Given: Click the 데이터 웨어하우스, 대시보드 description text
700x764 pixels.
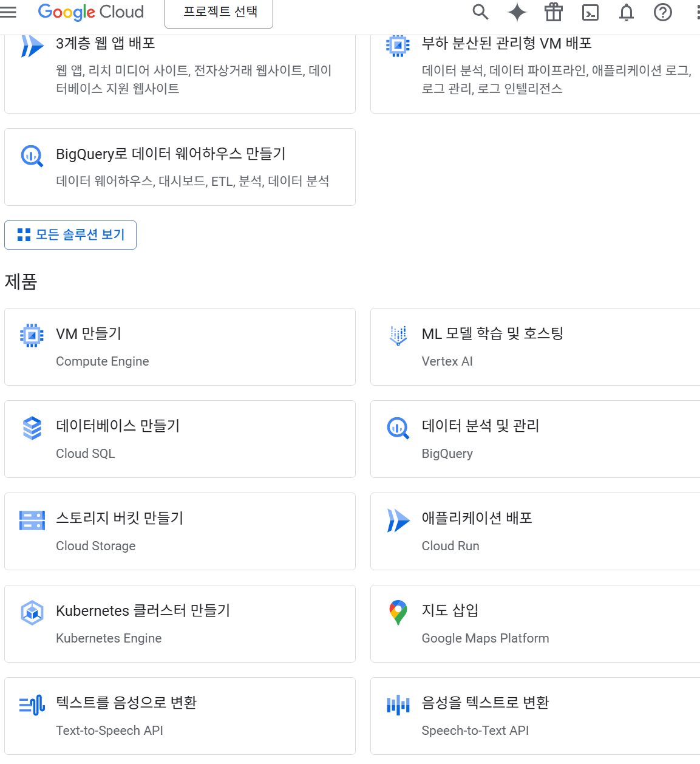Looking at the screenshot, I should click(x=192, y=181).
